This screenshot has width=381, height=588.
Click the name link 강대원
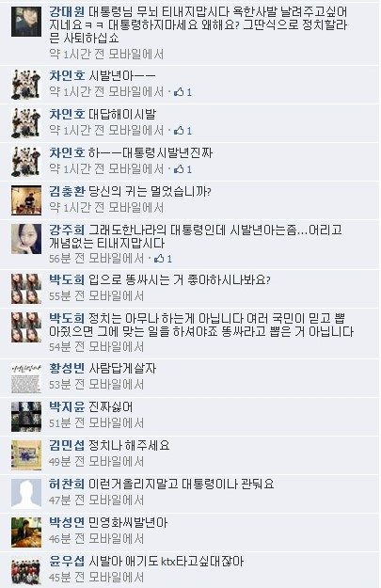click(x=67, y=11)
